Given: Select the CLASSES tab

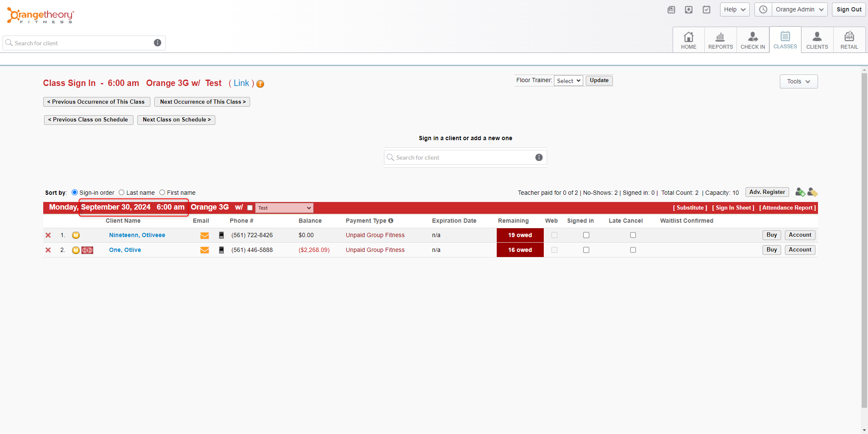Looking at the screenshot, I should pyautogui.click(x=785, y=40).
